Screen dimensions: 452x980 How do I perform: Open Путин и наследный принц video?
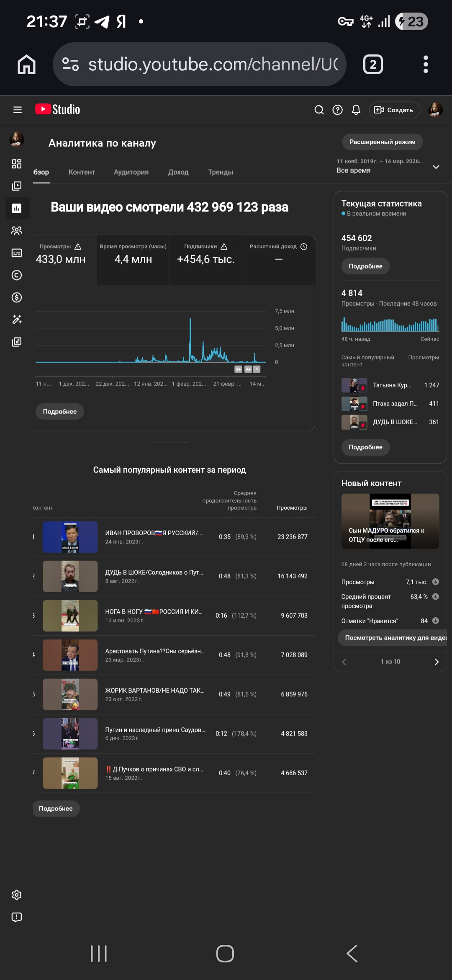tap(174, 734)
